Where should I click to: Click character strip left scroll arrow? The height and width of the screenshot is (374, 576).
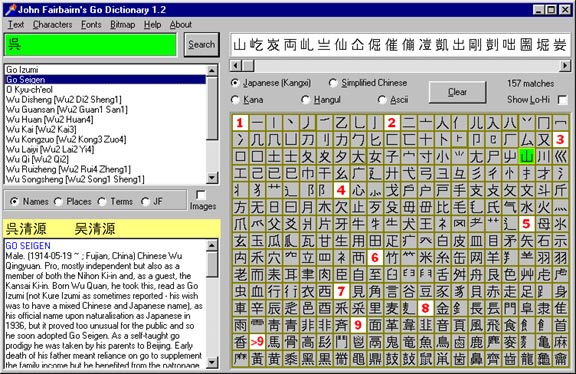click(x=235, y=66)
